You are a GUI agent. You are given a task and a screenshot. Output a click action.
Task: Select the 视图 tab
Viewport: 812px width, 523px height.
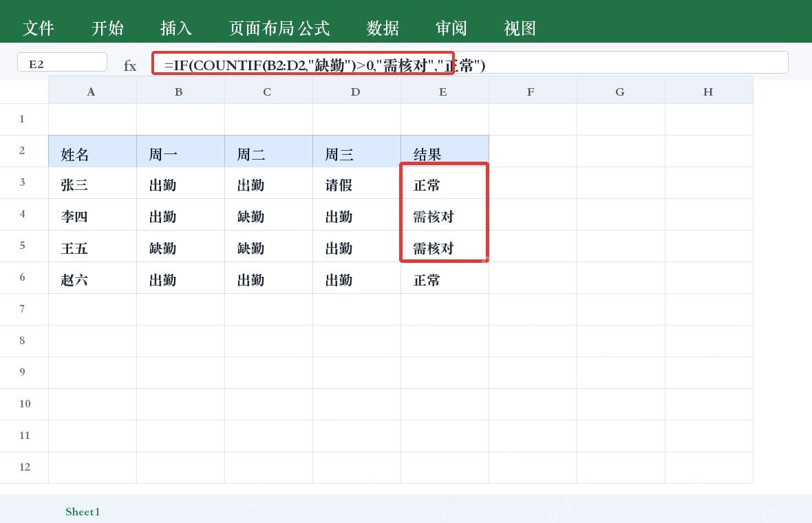coord(520,28)
